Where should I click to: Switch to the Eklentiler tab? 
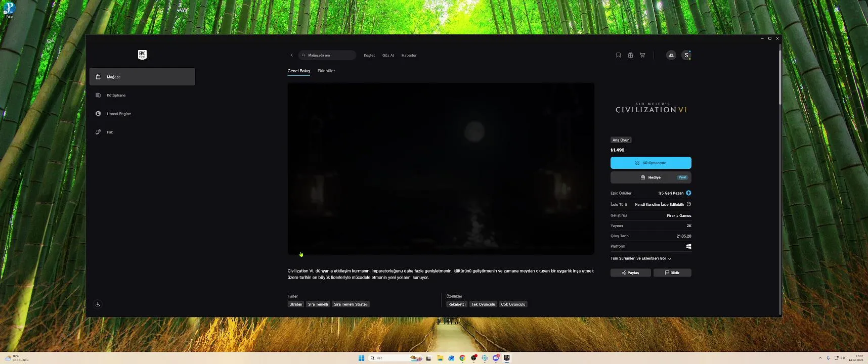tap(326, 71)
